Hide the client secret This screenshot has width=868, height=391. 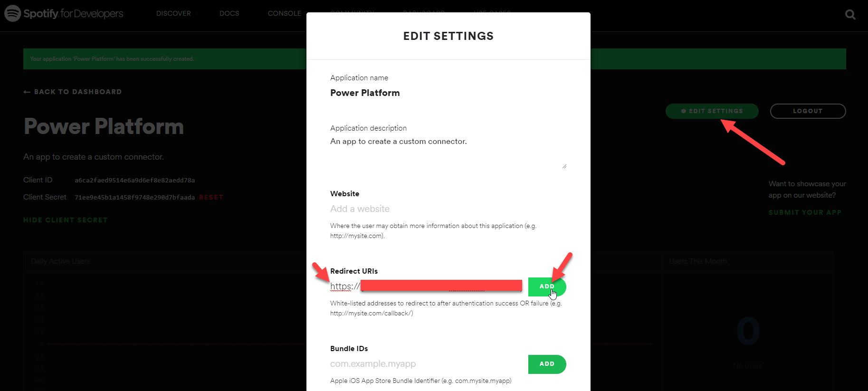(x=66, y=220)
